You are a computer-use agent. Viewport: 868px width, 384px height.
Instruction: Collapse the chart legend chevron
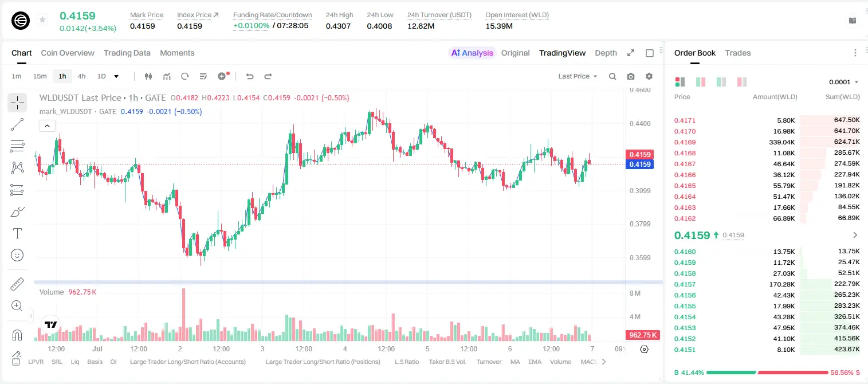point(47,126)
